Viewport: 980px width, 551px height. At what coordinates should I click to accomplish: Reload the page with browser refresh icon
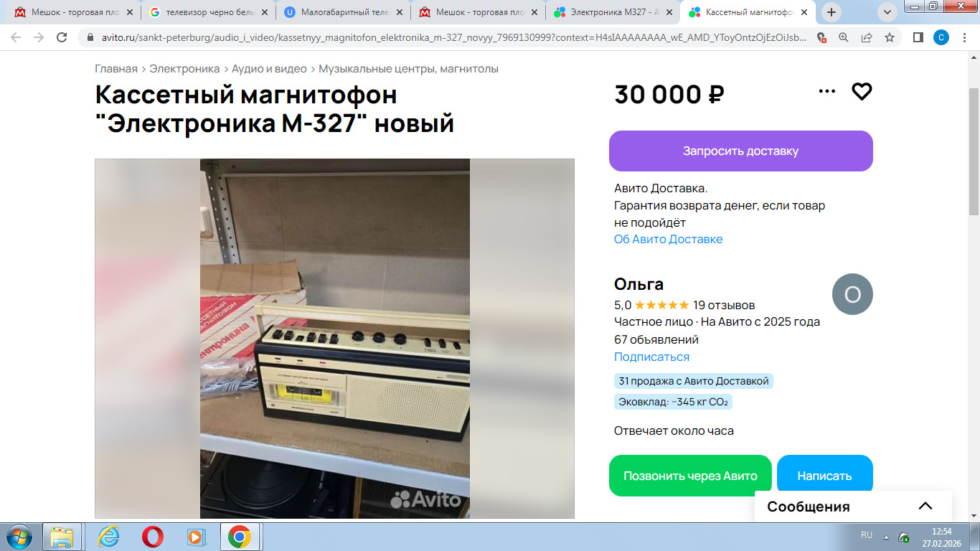point(62,37)
